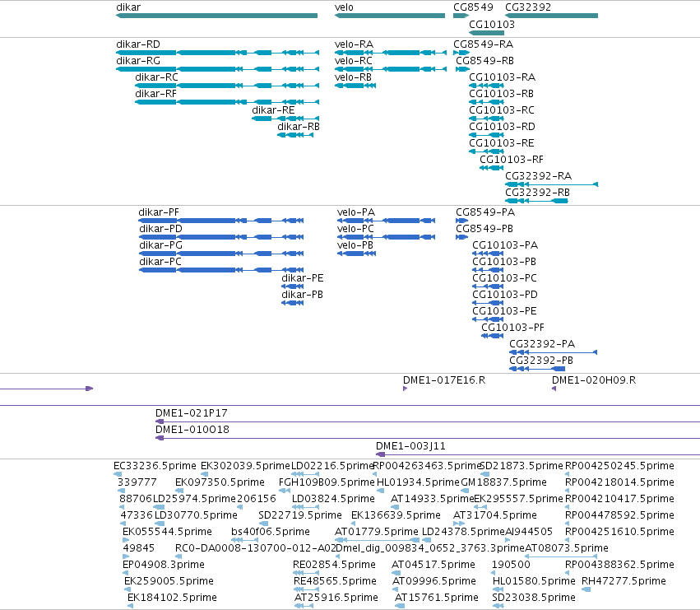Select protein velo-PB

pyautogui.click(x=357, y=254)
